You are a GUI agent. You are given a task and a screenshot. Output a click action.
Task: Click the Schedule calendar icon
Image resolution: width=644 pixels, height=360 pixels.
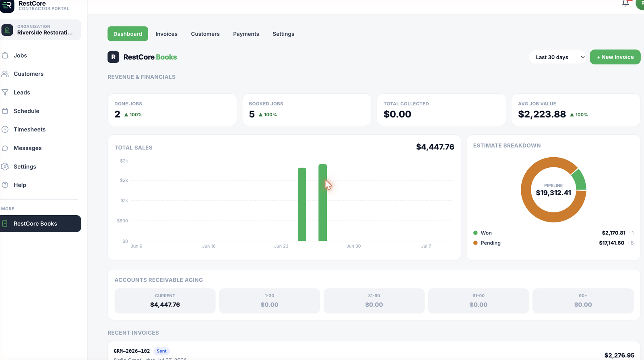5,111
